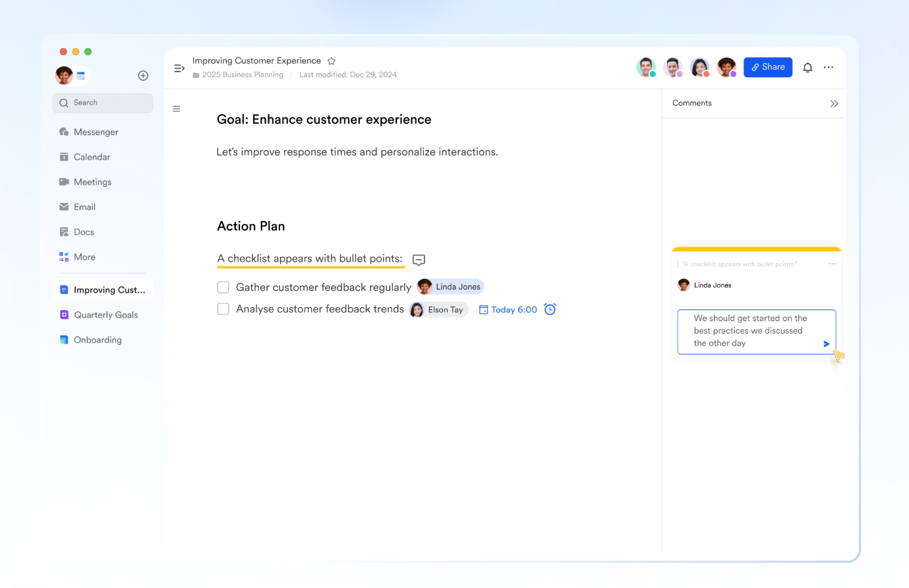Open the Messenger icon in sidebar
This screenshot has height=588, width=909.
pos(64,132)
